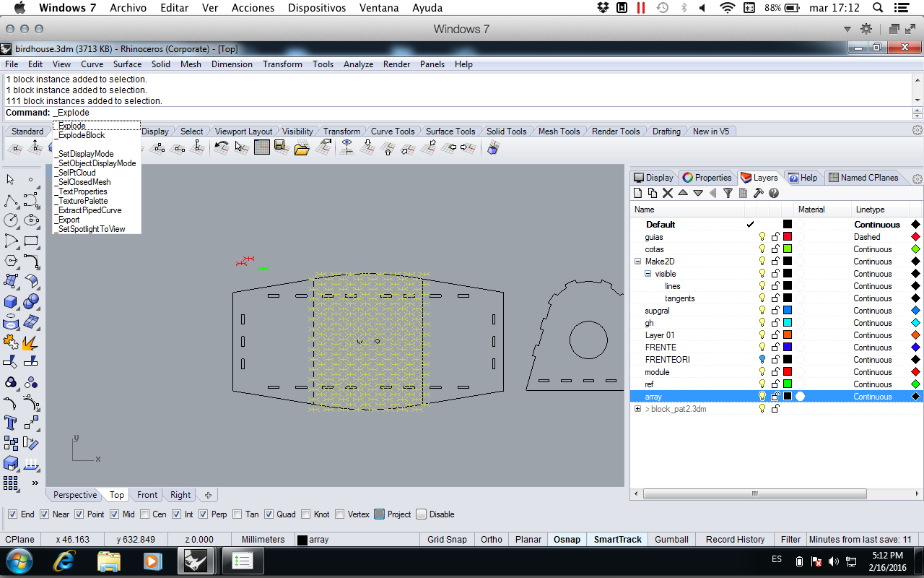Viewport: 924px width, 578px height.
Task: Choose _ExplodeBlock from autocomplete list
Action: tap(82, 135)
